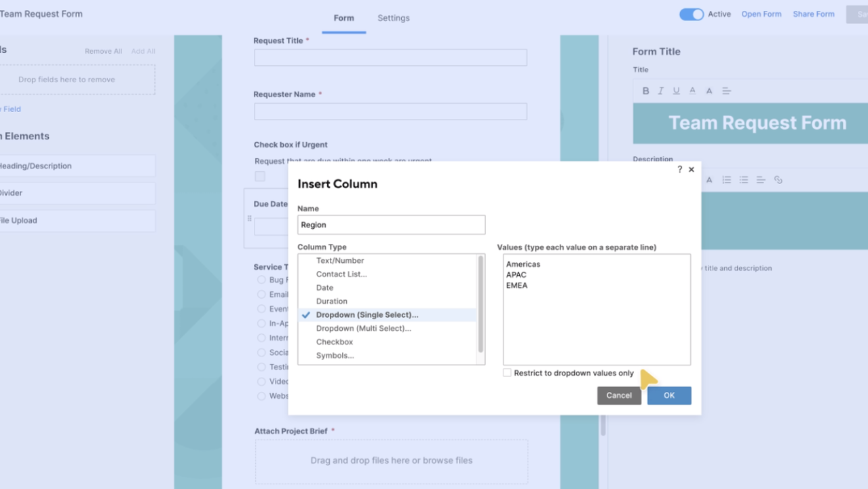Enable Restrict to dropdown values only
Screen dimensions: 868x489
point(506,372)
